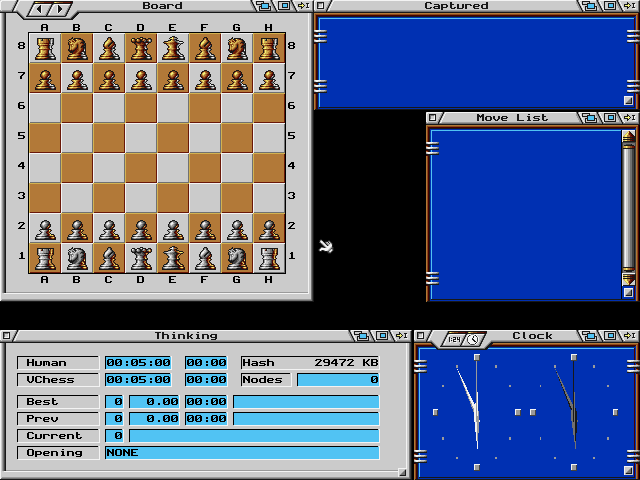Switch Clock to digital 1:24 display
Viewport: 640px width, 480px height.
pyautogui.click(x=454, y=339)
